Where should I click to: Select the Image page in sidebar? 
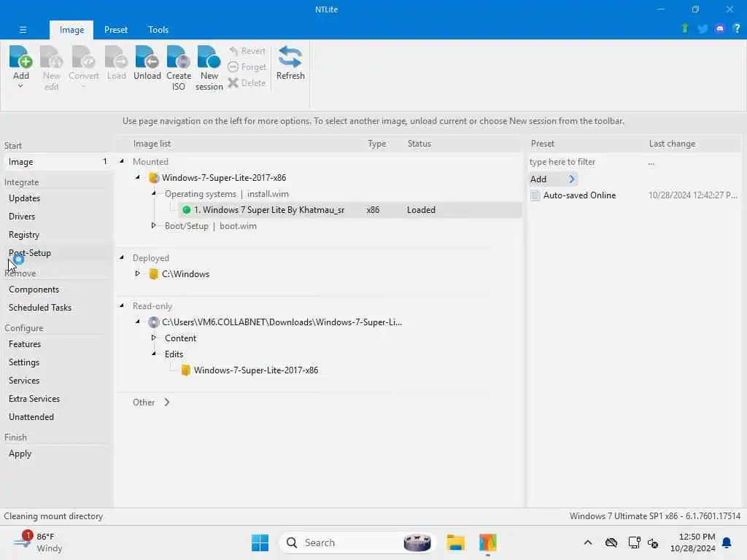pyautogui.click(x=57, y=162)
